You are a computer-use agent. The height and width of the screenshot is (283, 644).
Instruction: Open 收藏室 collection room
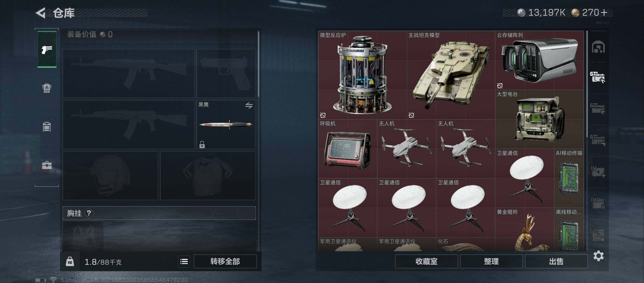click(426, 261)
